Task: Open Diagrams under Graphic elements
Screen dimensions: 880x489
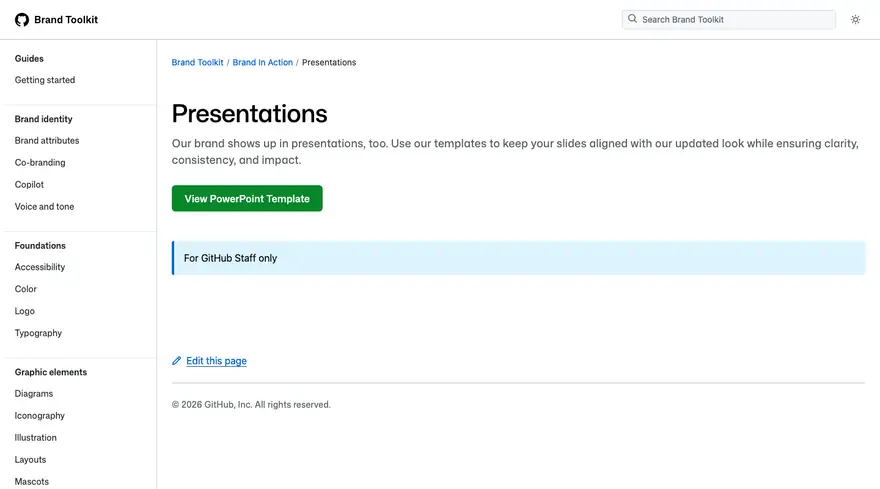Action: pyautogui.click(x=34, y=394)
